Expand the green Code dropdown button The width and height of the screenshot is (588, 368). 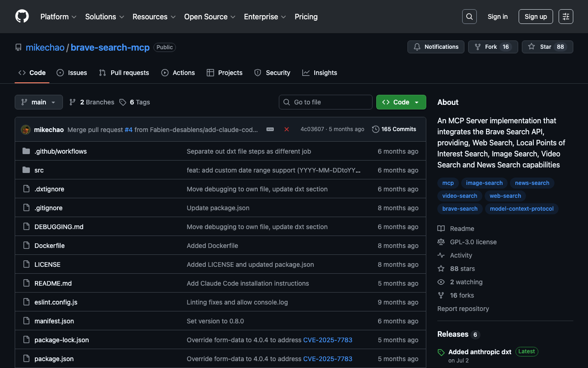point(401,102)
